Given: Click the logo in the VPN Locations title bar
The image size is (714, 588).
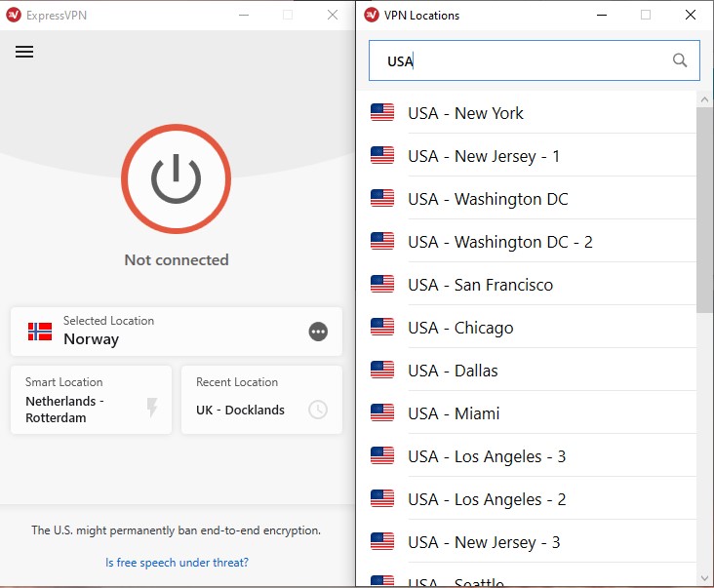Looking at the screenshot, I should [372, 15].
